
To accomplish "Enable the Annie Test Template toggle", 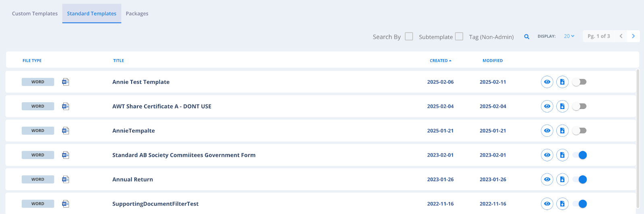I will click(x=580, y=82).
